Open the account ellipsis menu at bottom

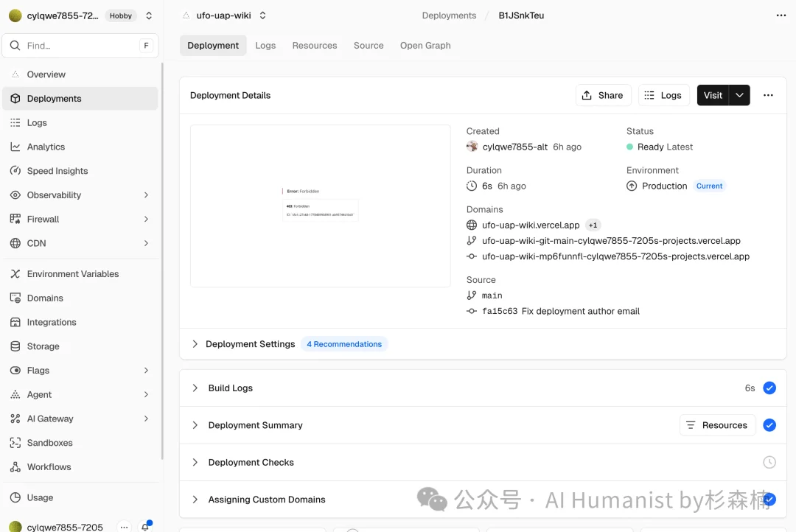124,527
